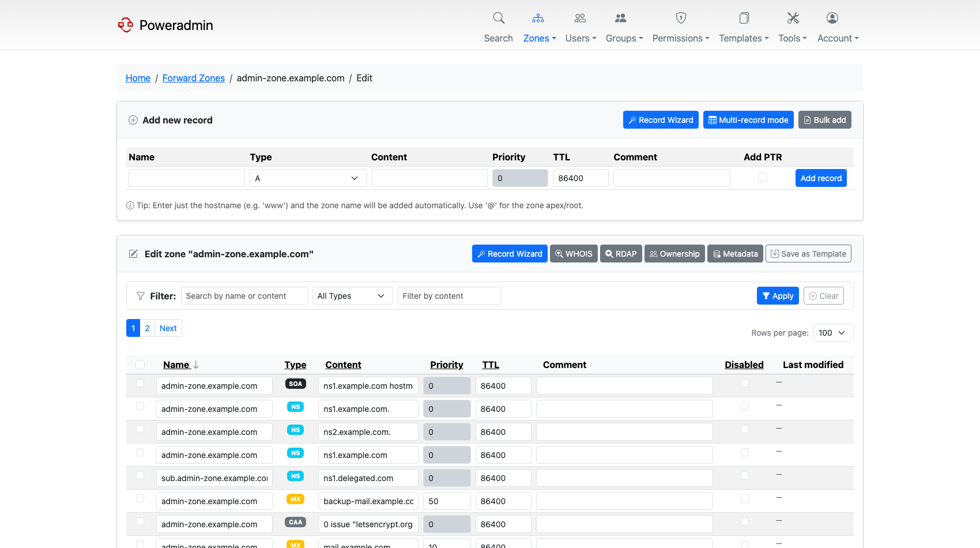Click the CAA type badge
The width and height of the screenshot is (980, 548).
296,522
